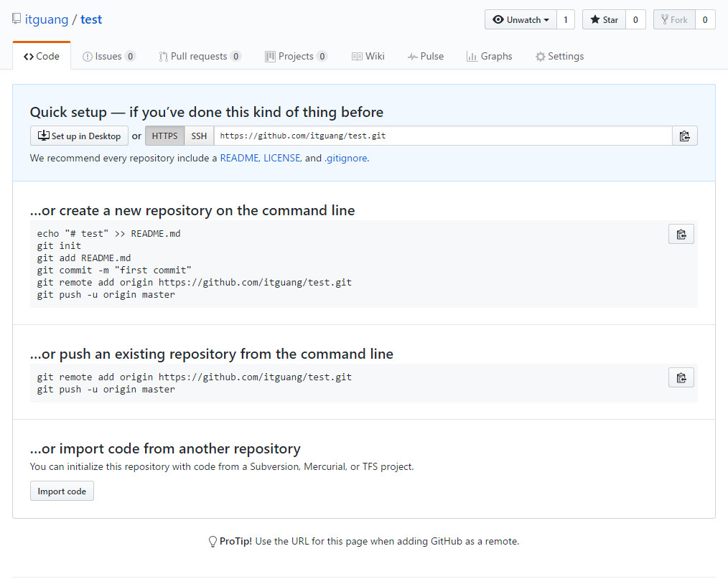The width and height of the screenshot is (728, 579).
Task: Click the 'git init' command line
Action: 59,246
